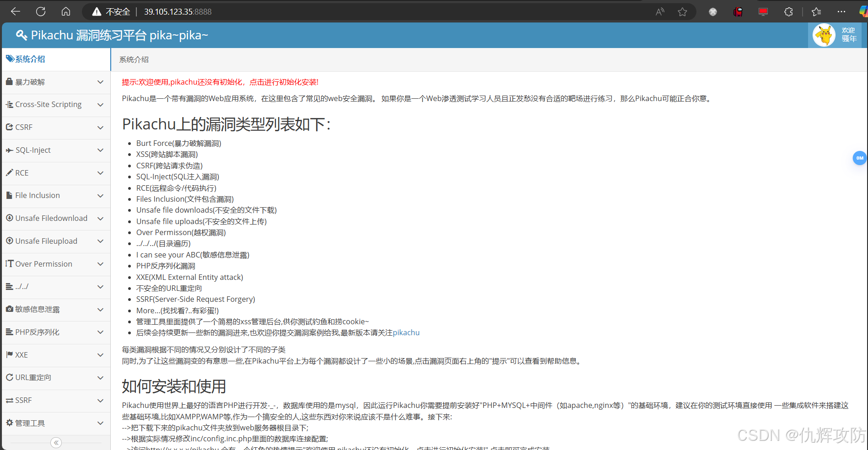Open the URL重定向 menu
The image size is (868, 450).
click(56, 378)
